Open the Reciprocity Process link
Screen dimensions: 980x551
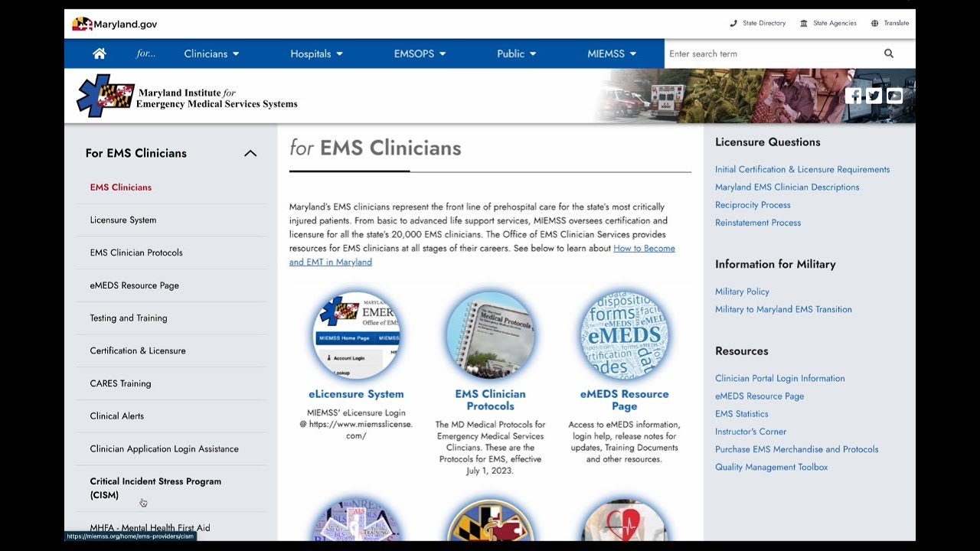click(753, 205)
